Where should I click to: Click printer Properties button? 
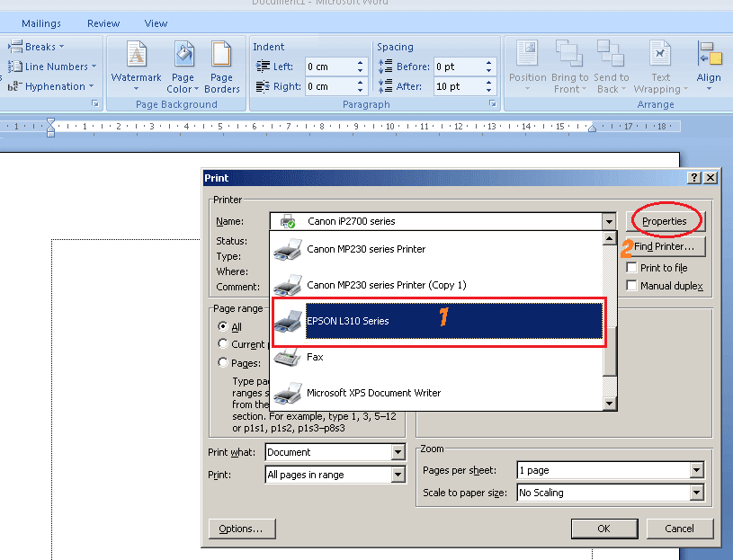point(665,221)
